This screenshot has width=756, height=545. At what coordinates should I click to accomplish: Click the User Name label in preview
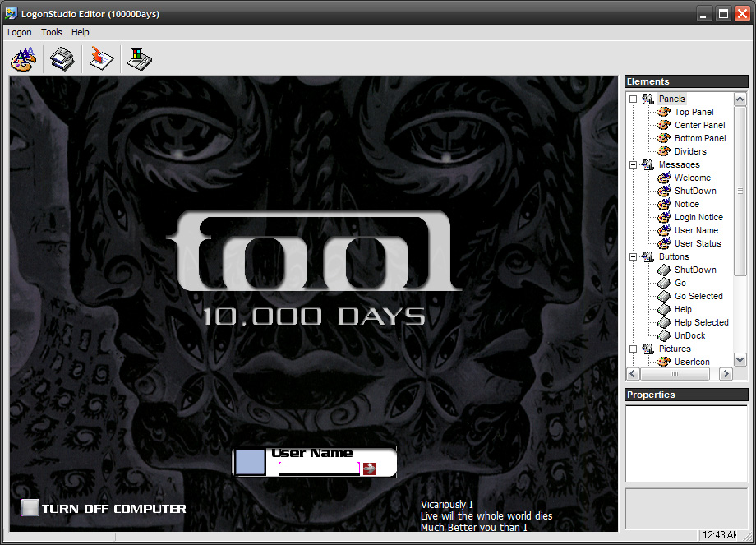[312, 453]
